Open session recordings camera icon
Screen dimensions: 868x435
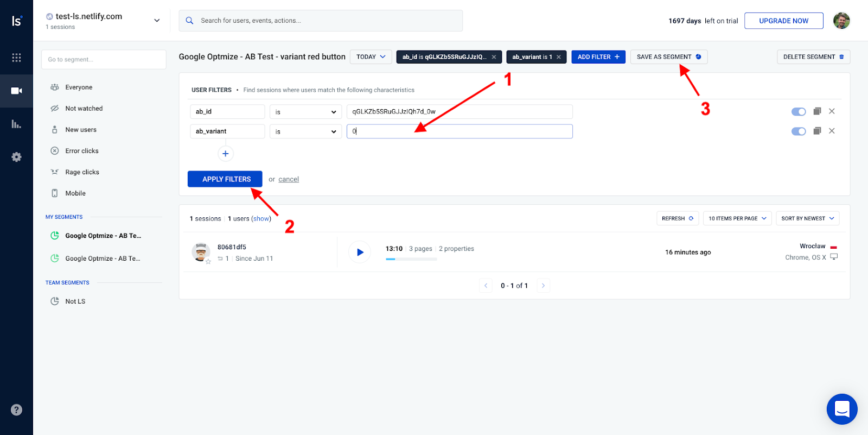pyautogui.click(x=16, y=91)
